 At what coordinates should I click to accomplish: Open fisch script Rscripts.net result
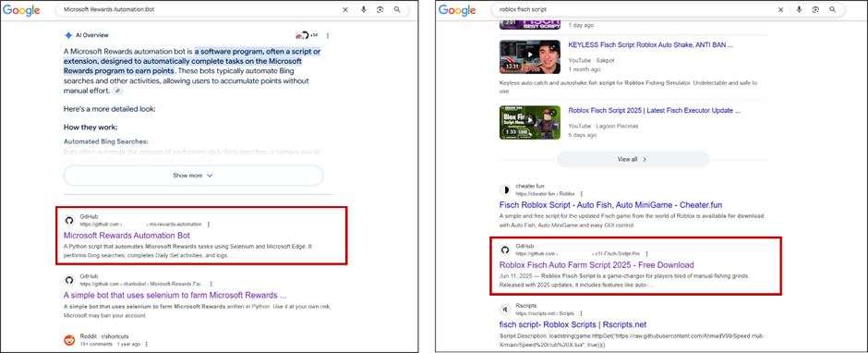(573, 324)
